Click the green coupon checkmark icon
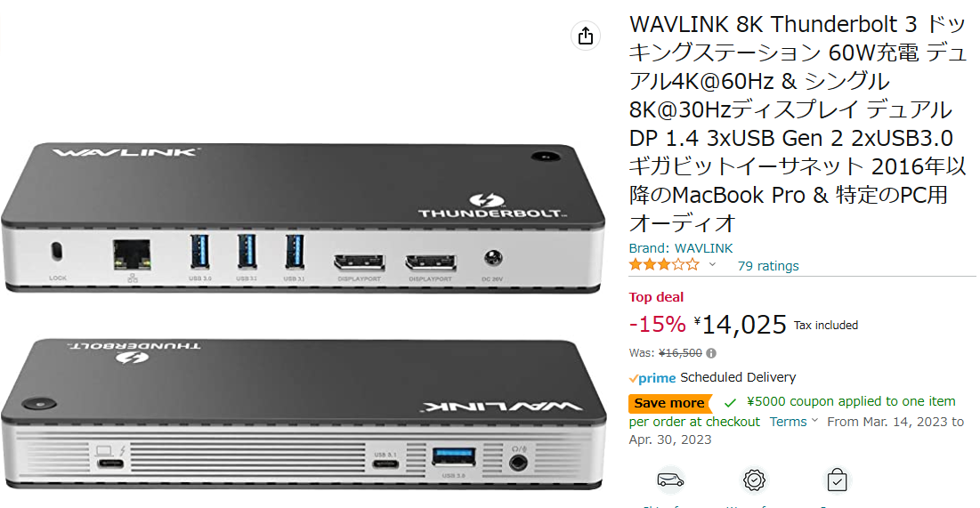 (730, 402)
